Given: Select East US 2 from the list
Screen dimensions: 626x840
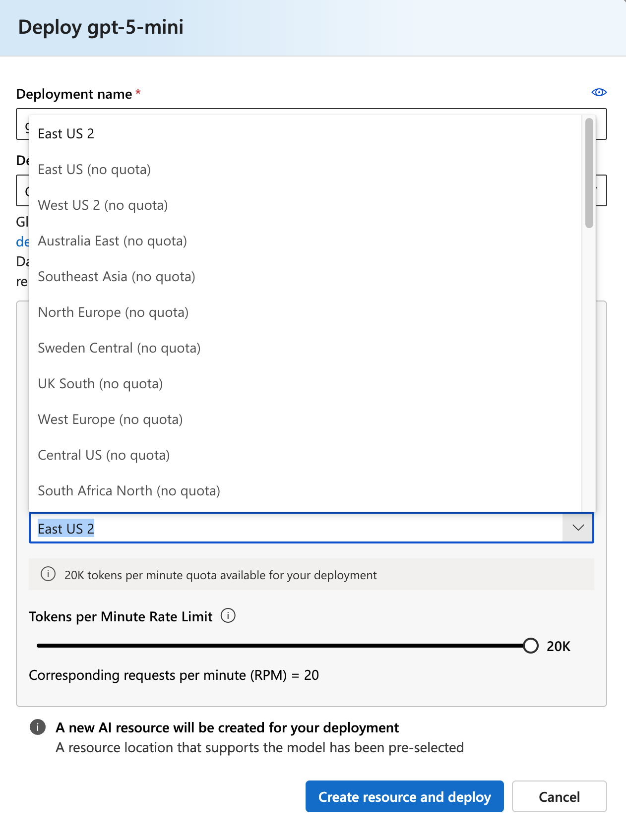Looking at the screenshot, I should coord(305,134).
